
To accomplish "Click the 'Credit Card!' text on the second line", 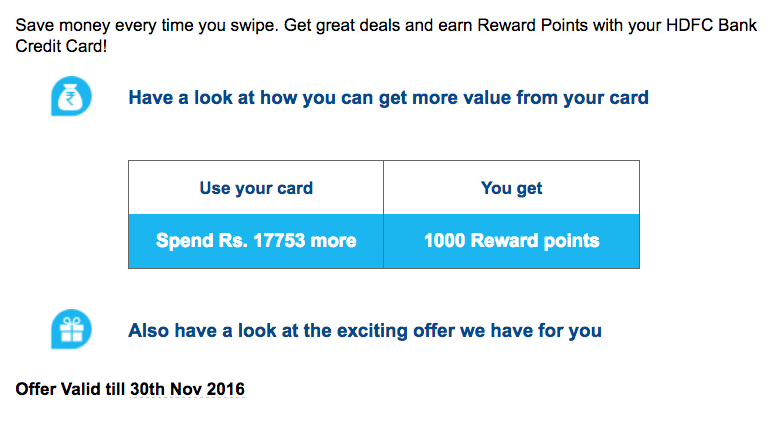I will tap(61, 46).
